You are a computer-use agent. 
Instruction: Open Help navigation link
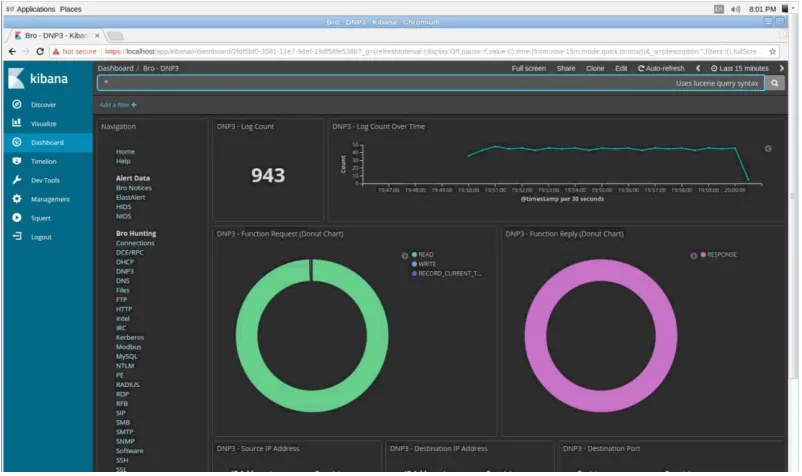[x=123, y=161]
